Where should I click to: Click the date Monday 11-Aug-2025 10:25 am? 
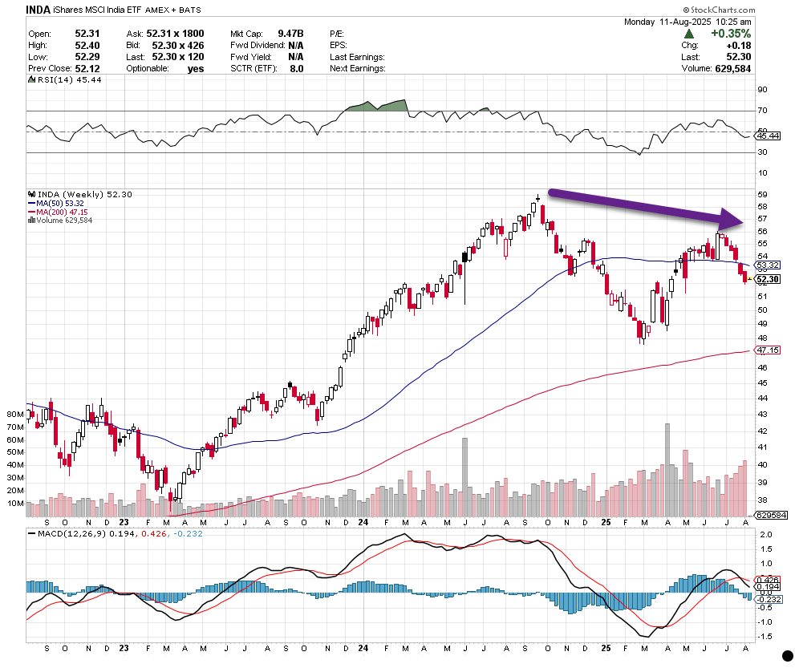688,22
